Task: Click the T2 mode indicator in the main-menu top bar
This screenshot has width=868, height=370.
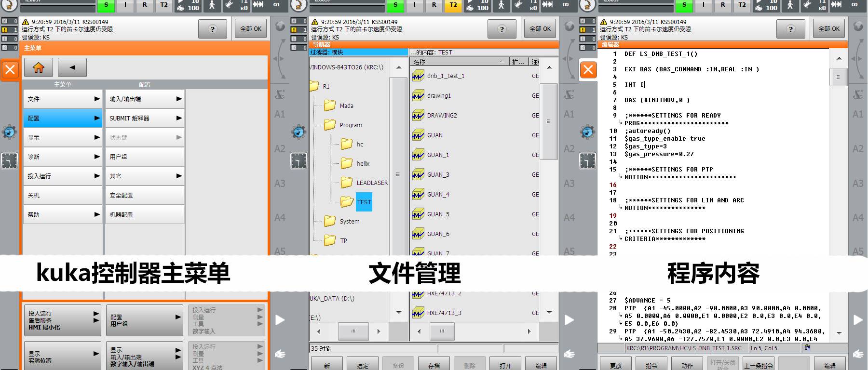Action: coord(164,5)
